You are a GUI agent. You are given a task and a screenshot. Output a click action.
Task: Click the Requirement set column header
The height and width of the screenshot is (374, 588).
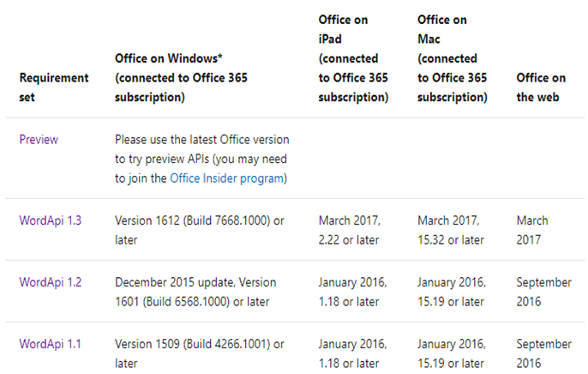coord(53,87)
